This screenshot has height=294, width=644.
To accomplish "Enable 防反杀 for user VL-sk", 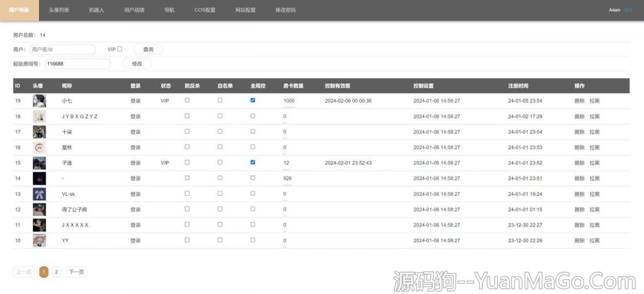I will (187, 193).
